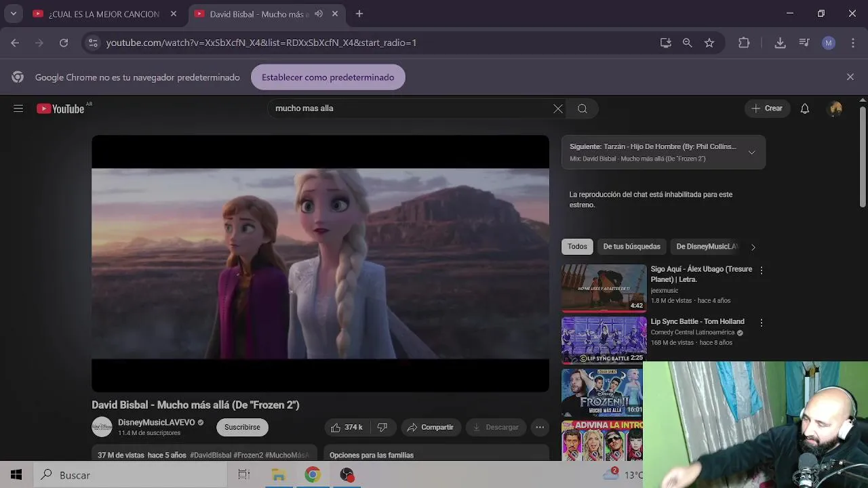Screen dimensions: 868x488
Task: Click the #DavidBisbal hashtag
Action: (210, 455)
